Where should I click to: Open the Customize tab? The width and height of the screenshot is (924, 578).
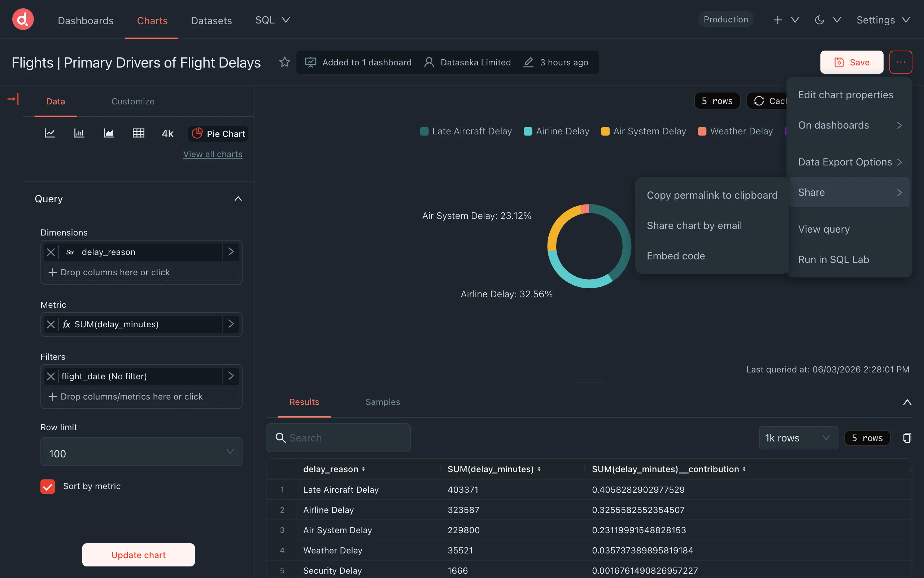point(133,101)
